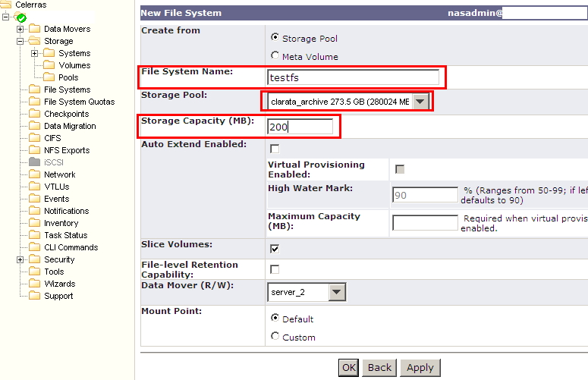The width and height of the screenshot is (588, 380).
Task: Expand the Data Movers tree node
Action: click(x=20, y=29)
